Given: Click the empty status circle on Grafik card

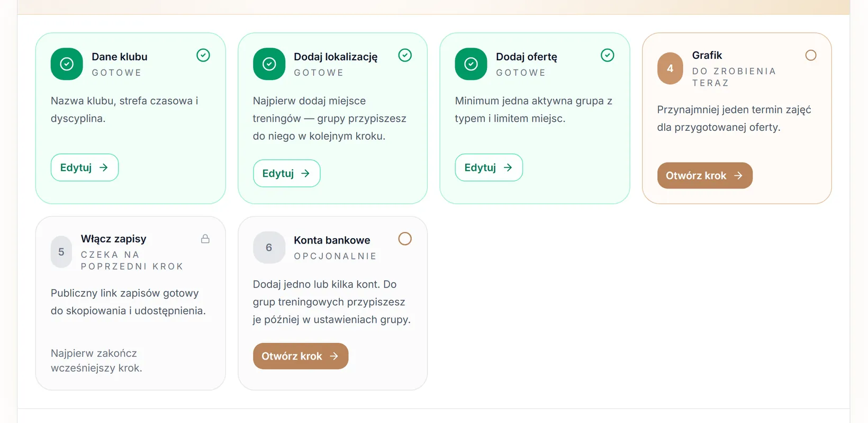Looking at the screenshot, I should point(811,55).
